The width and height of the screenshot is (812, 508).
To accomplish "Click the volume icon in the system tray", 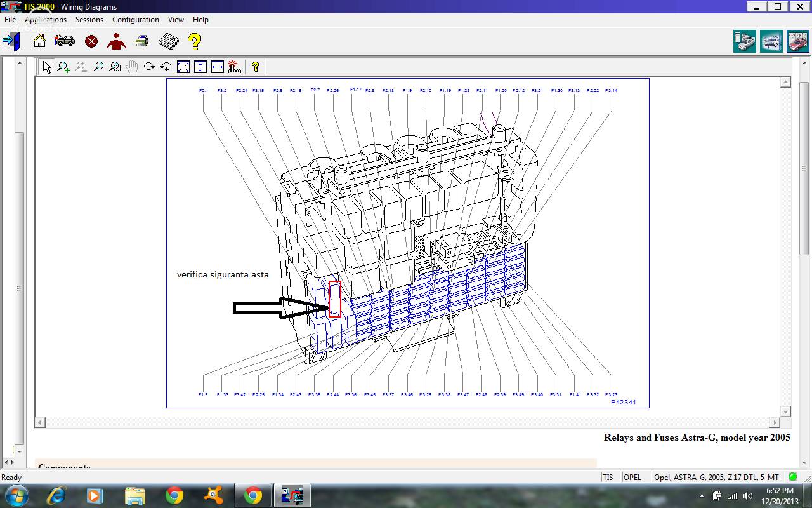I will pos(748,496).
